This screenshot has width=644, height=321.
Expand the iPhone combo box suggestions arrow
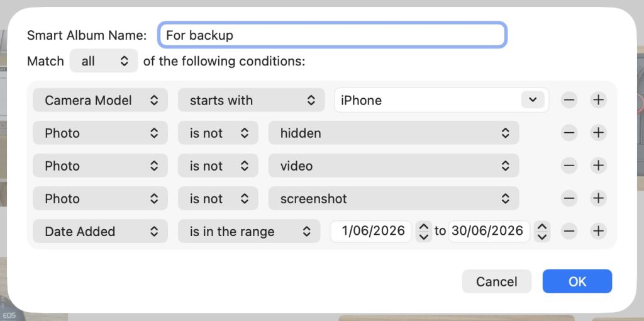(x=533, y=100)
